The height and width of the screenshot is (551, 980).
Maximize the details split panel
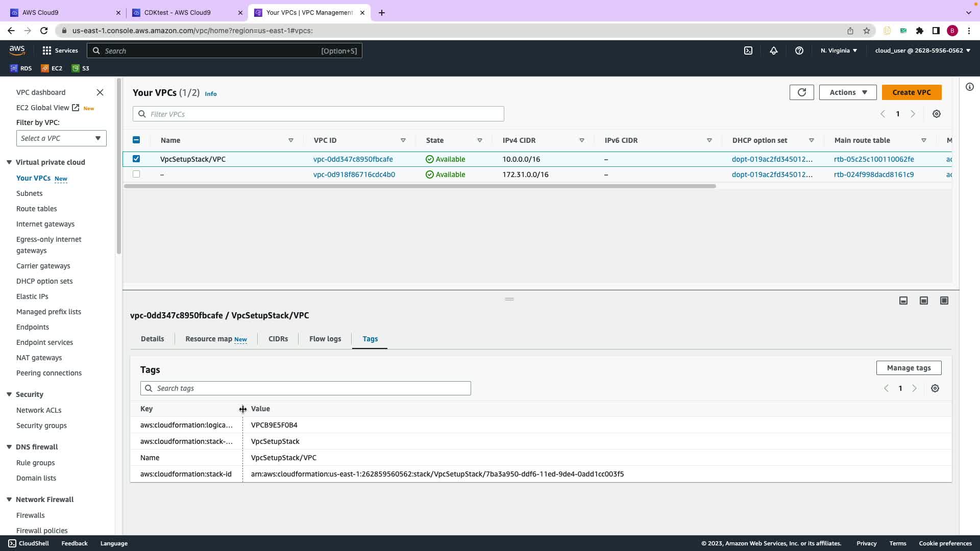tap(944, 301)
